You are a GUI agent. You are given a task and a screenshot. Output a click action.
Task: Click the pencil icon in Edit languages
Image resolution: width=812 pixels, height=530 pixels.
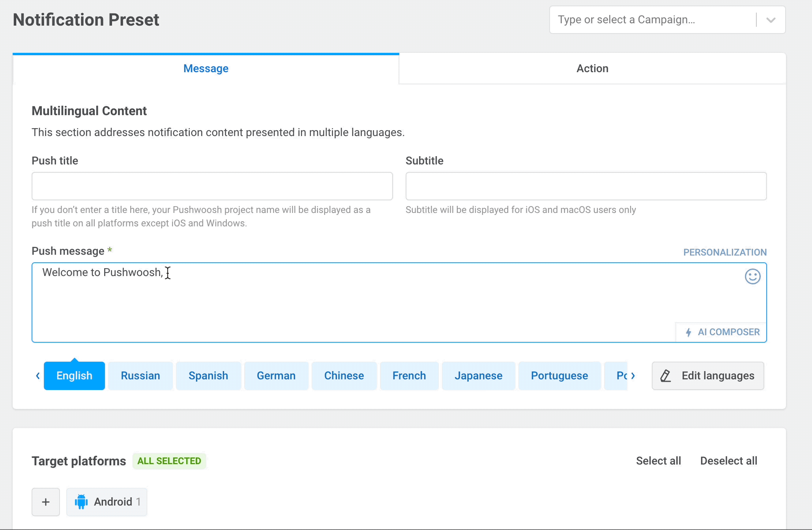pos(666,376)
